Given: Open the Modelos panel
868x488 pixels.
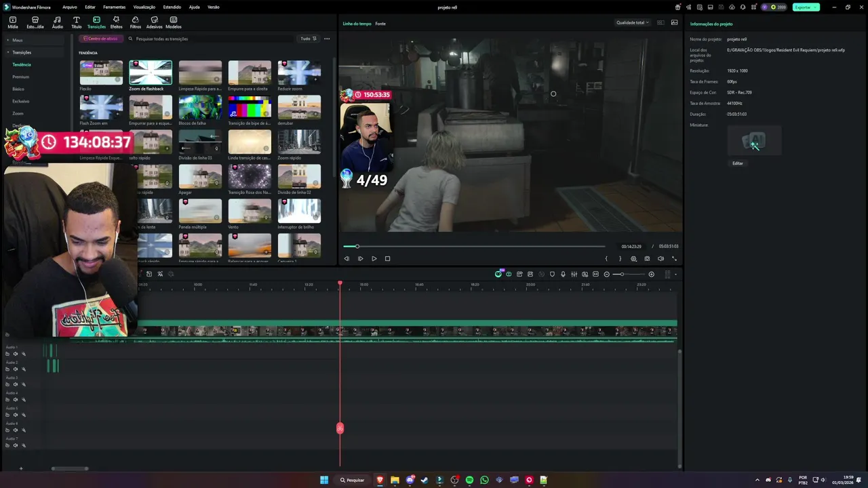Looking at the screenshot, I should 174,22.
